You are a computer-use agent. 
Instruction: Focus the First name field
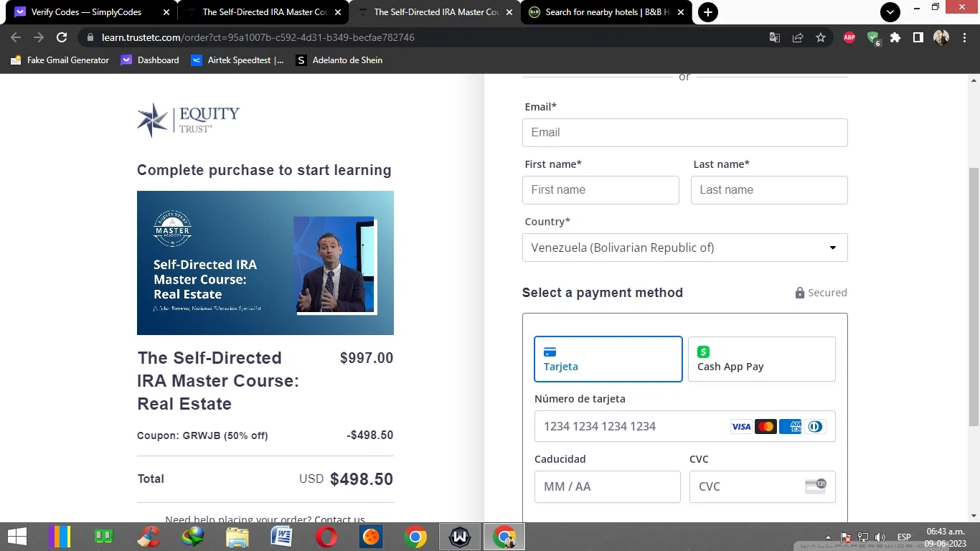click(x=600, y=190)
